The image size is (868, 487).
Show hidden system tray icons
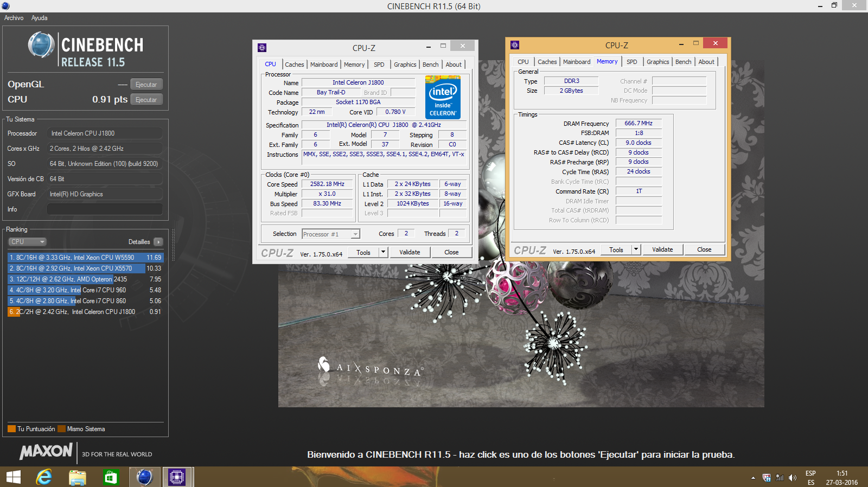753,478
